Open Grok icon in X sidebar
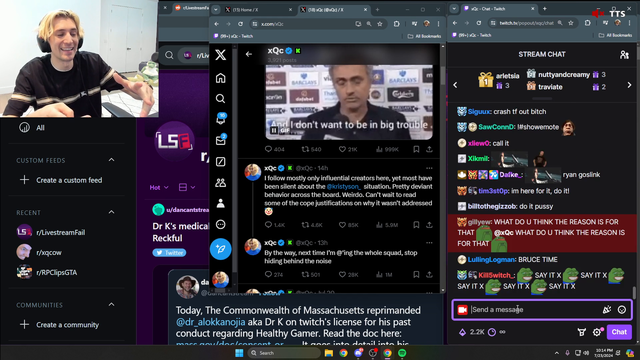The height and width of the screenshot is (360, 640). [x=220, y=162]
